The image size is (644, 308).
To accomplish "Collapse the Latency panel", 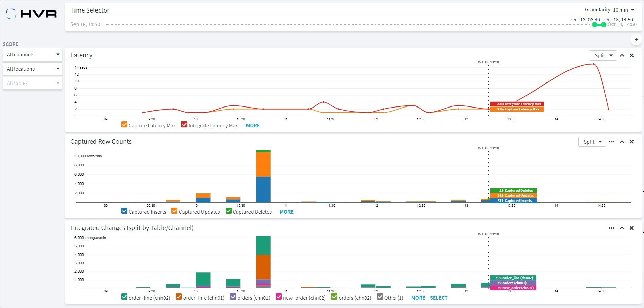I will (622, 55).
